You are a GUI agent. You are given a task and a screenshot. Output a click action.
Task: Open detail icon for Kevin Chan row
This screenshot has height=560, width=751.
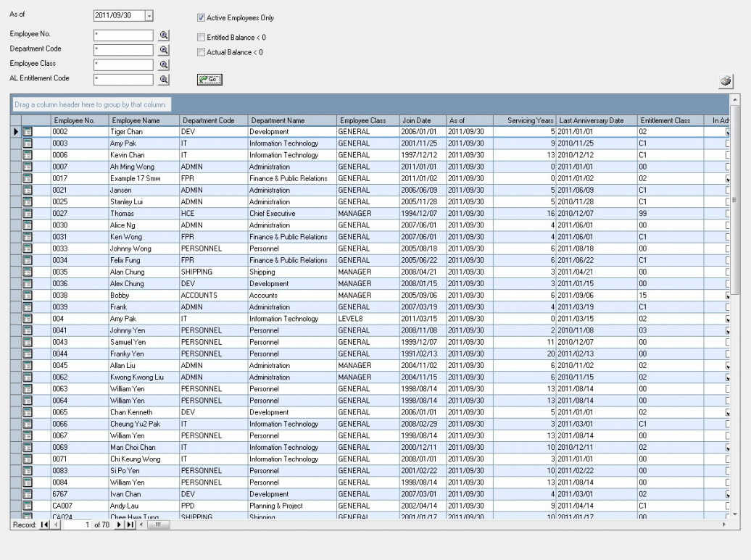pos(28,155)
